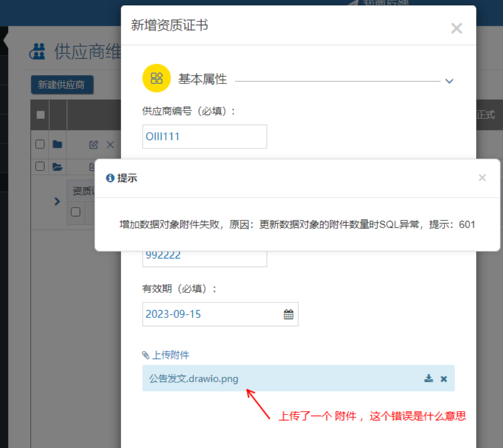Image resolution: width=503 pixels, height=448 pixels.
Task: Check the first supplier row checkbox
Action: tap(41, 145)
